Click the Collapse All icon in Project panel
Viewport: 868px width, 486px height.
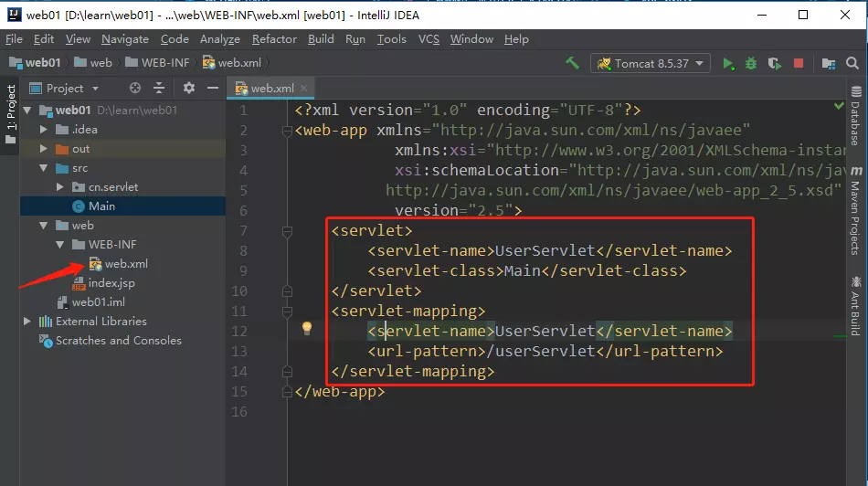[159, 88]
